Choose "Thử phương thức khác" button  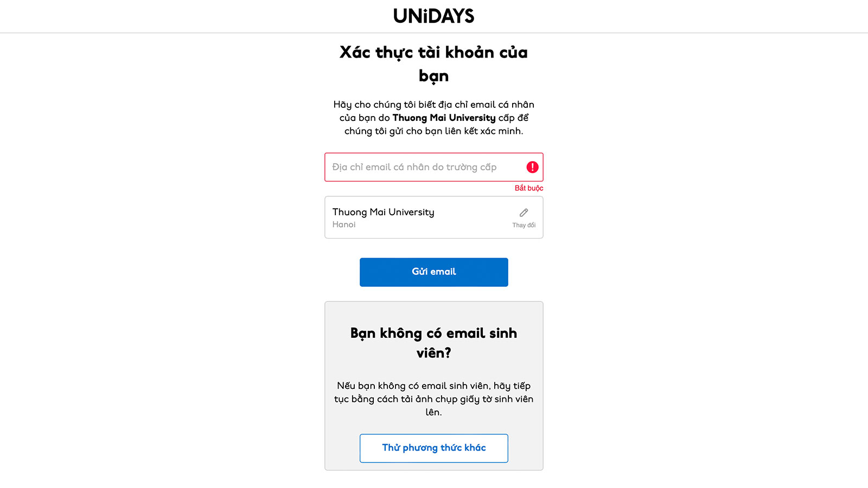click(433, 448)
